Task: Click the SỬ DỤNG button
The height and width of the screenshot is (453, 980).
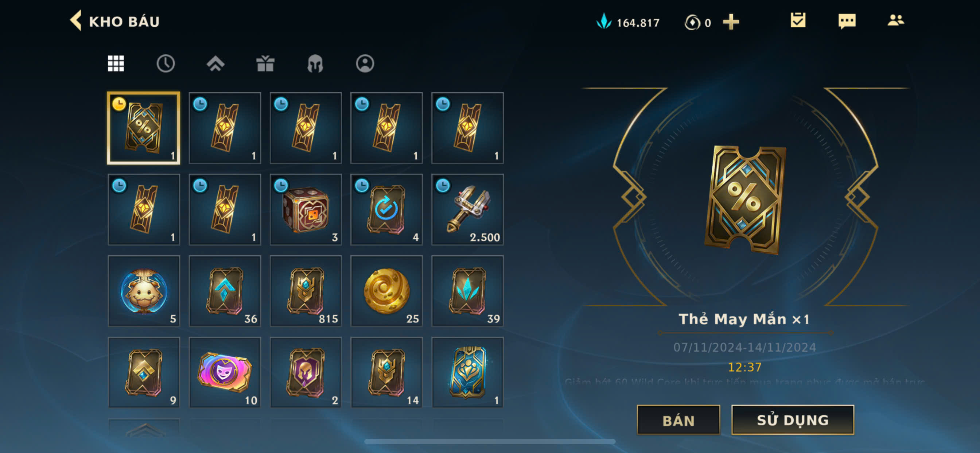Action: pyautogui.click(x=793, y=420)
